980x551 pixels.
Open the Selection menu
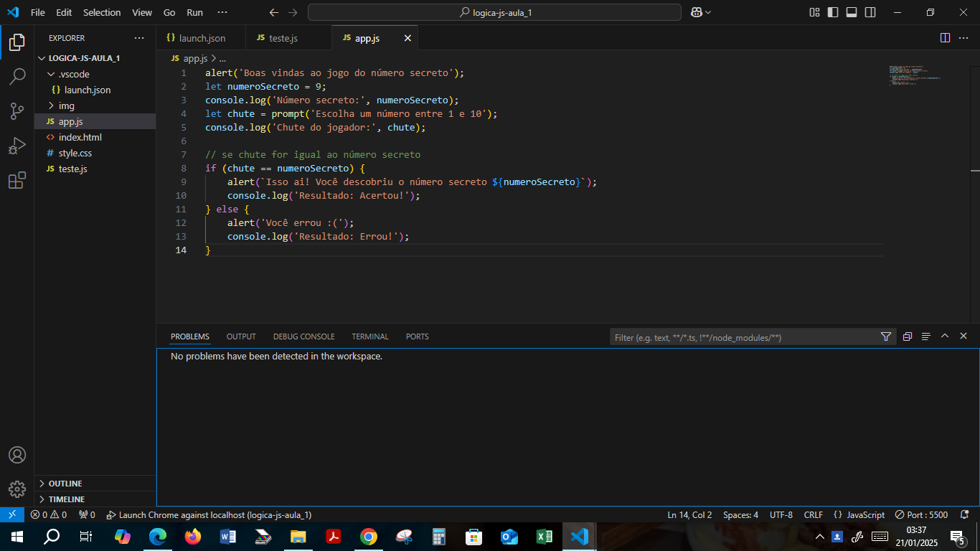tap(102, 12)
